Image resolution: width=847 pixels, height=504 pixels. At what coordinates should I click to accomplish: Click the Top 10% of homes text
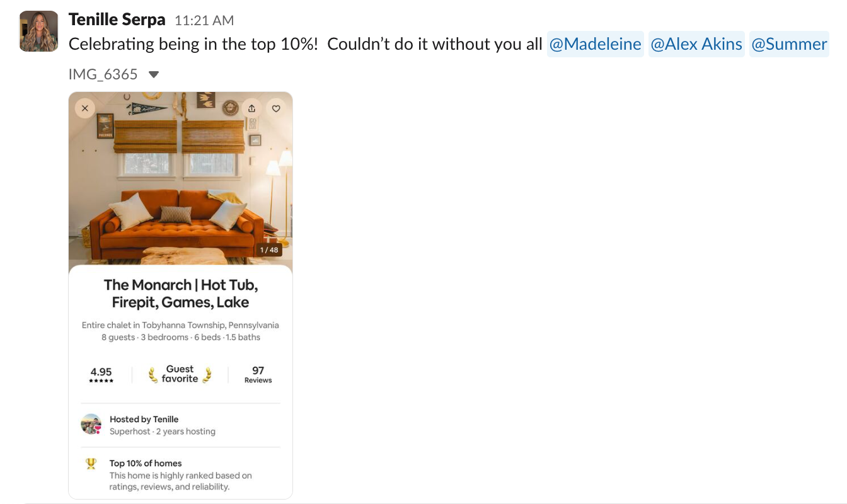(x=146, y=463)
